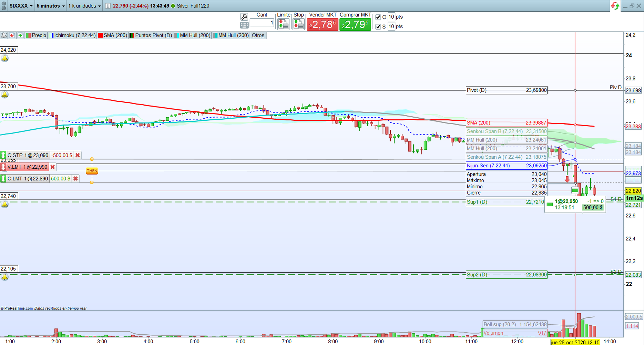Viewport: 644px width, 345px height.
Task: Show the on-screen keypad icon
Action: point(244,25)
